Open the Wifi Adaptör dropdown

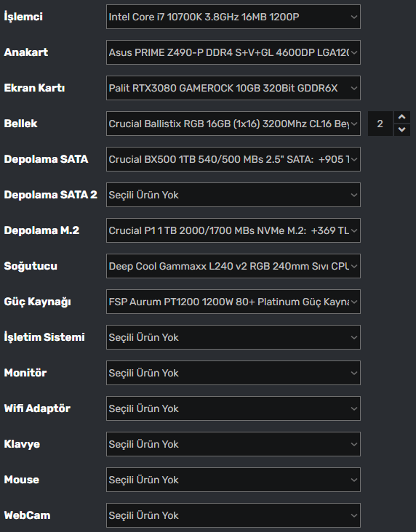pyautogui.click(x=233, y=409)
